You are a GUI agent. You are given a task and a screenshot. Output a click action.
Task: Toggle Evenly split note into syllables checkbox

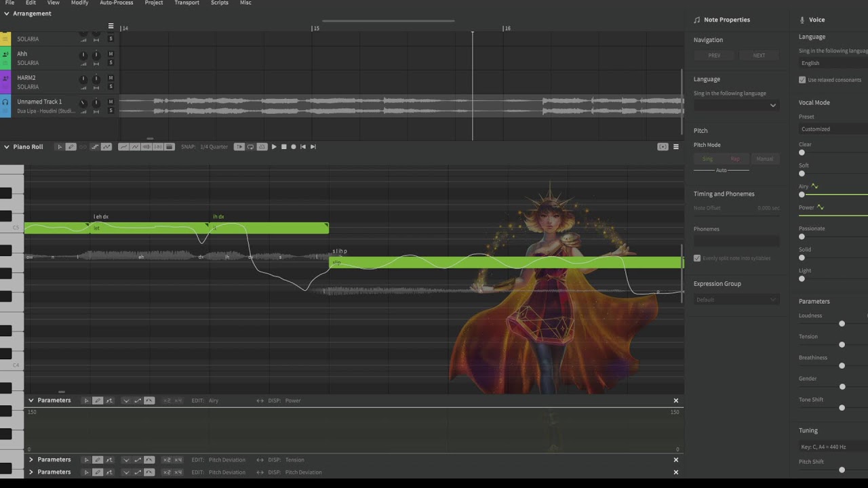click(x=697, y=258)
